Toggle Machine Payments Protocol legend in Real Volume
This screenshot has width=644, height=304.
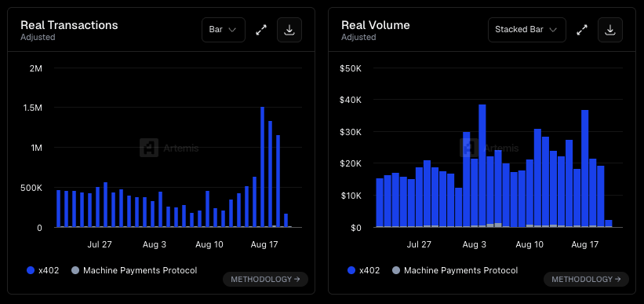click(455, 270)
